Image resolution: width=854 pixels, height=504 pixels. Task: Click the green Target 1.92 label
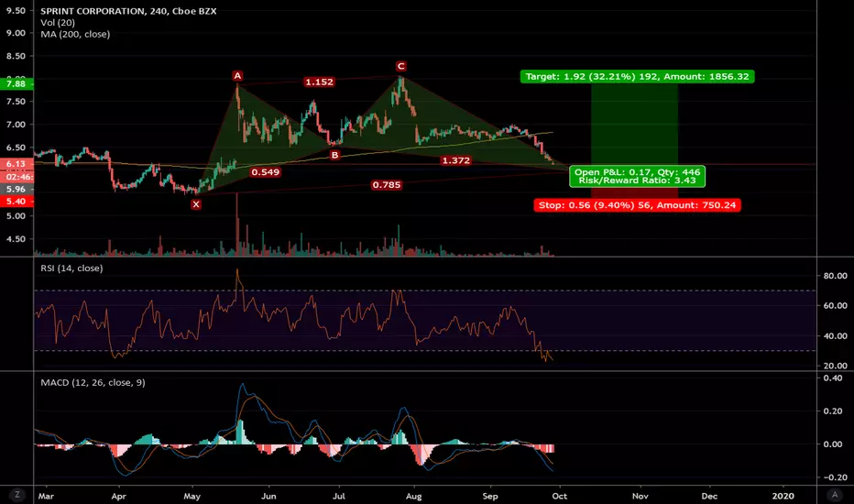(637, 77)
